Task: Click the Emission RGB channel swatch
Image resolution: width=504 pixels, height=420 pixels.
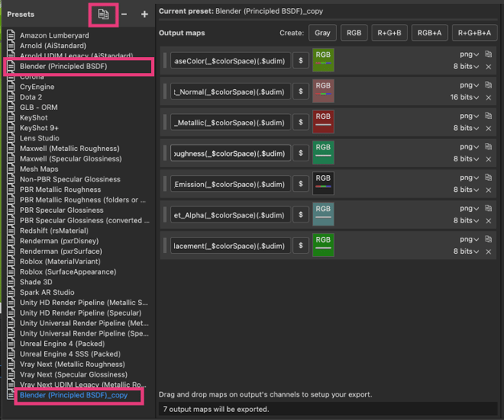Action: [x=323, y=184]
